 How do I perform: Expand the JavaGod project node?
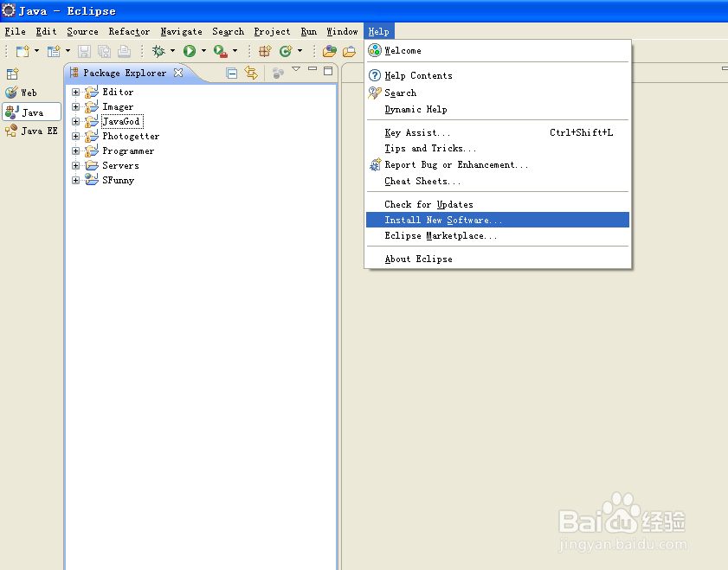pyautogui.click(x=75, y=121)
